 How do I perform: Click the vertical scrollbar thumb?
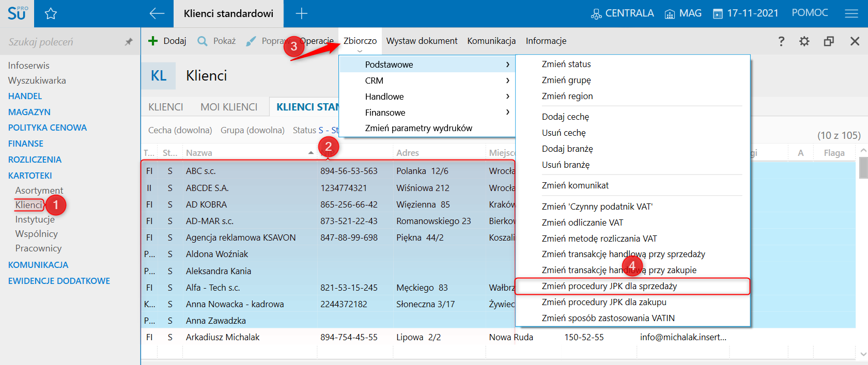(x=863, y=168)
